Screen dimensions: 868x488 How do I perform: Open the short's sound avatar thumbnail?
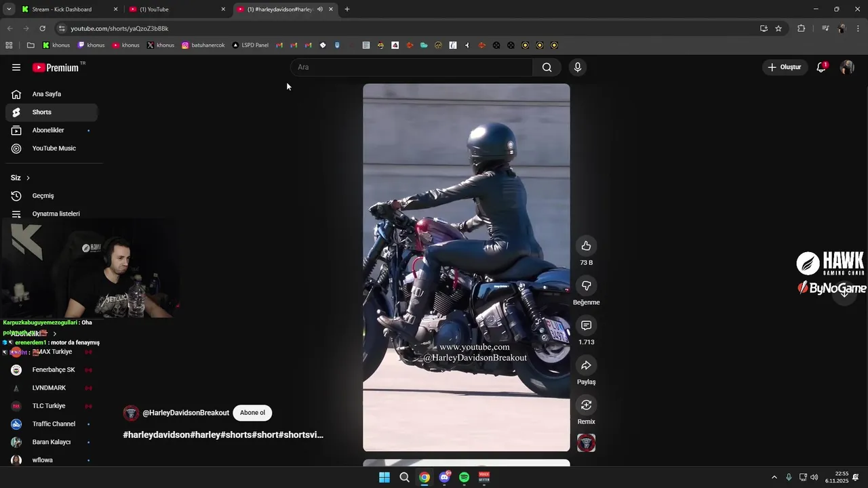click(x=587, y=443)
